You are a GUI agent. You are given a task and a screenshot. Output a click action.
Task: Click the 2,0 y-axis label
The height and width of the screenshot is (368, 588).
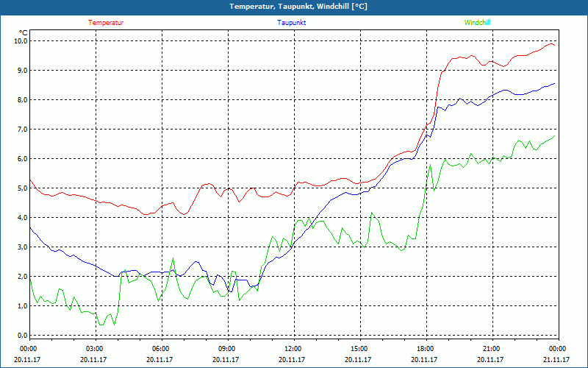point(21,276)
